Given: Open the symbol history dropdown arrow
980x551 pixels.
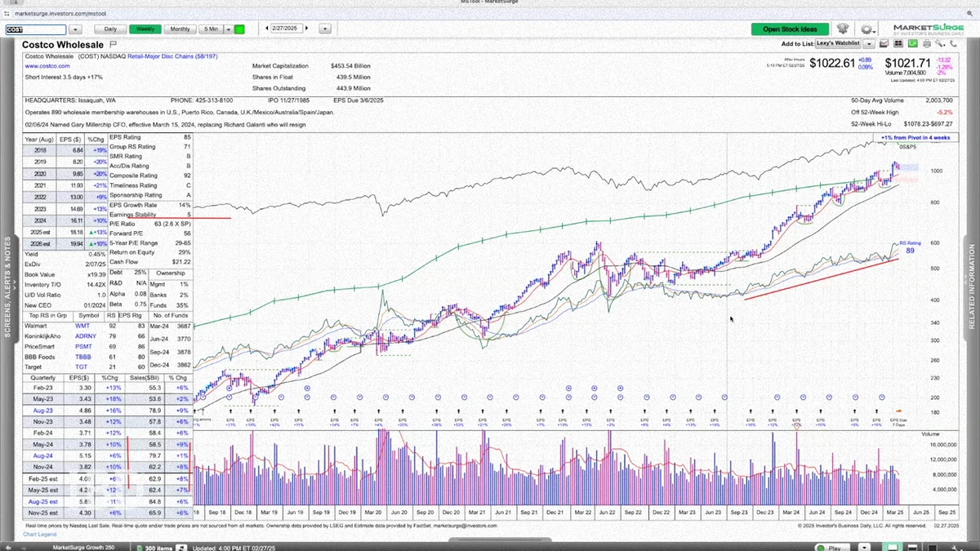Looking at the screenshot, I should [75, 29].
